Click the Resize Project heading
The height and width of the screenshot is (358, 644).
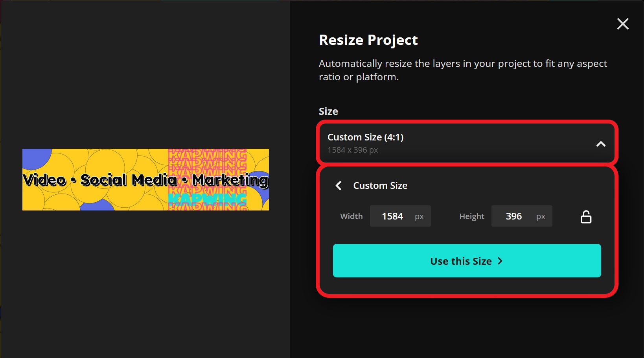coord(368,39)
